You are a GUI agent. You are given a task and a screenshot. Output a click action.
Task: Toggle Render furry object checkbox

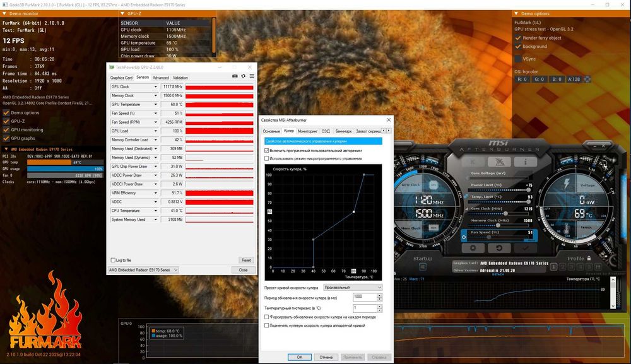pos(518,38)
